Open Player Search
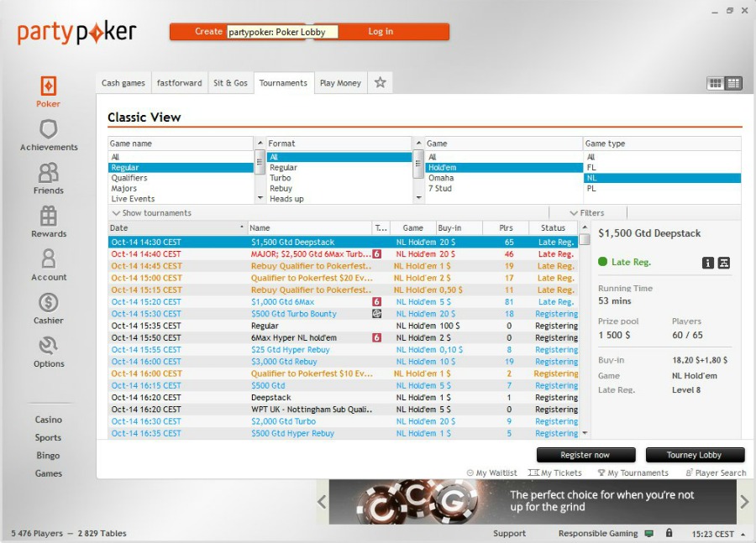756x543 pixels. [x=716, y=473]
